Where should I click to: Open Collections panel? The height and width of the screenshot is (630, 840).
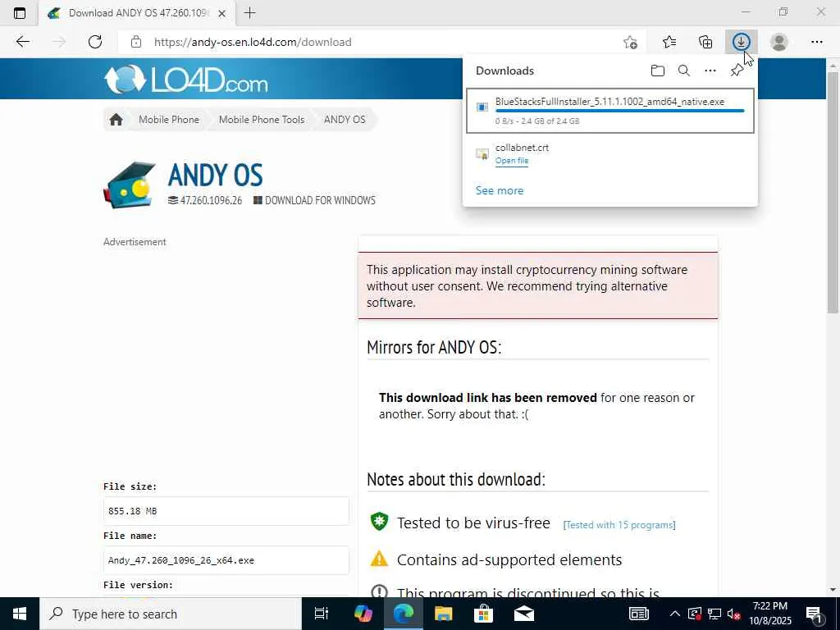point(705,42)
